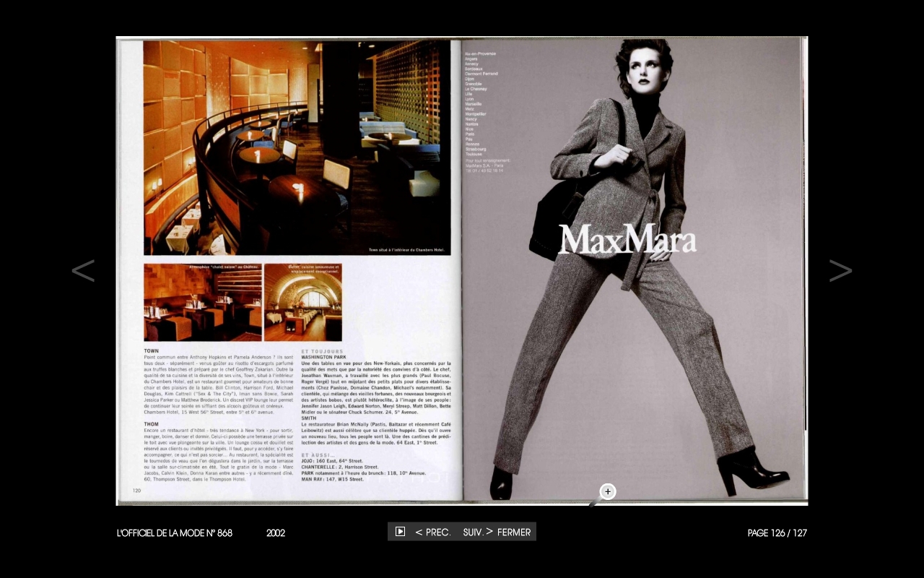Click the PAGE 126 / 127 indicator
924x578 pixels.
click(777, 533)
